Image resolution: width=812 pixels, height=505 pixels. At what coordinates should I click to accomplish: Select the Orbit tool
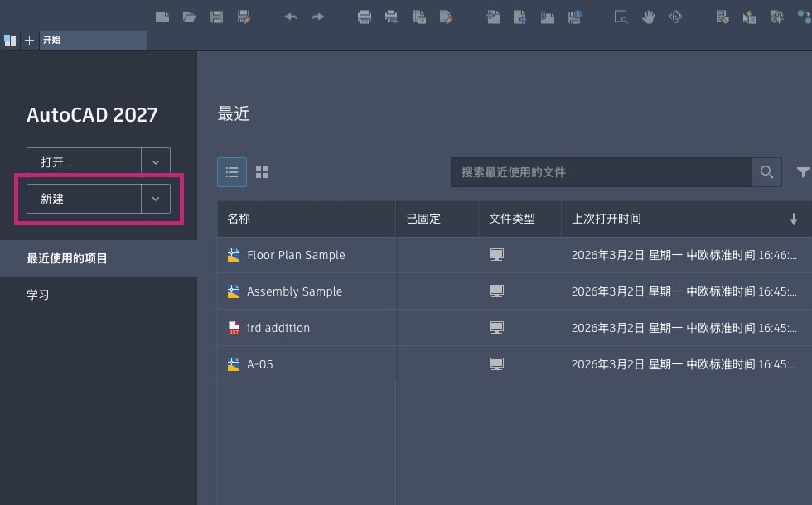click(x=675, y=17)
